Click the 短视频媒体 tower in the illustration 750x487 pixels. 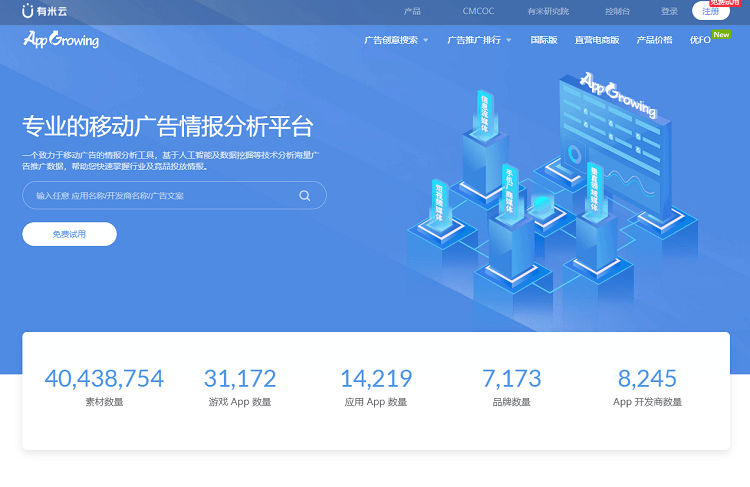click(438, 203)
